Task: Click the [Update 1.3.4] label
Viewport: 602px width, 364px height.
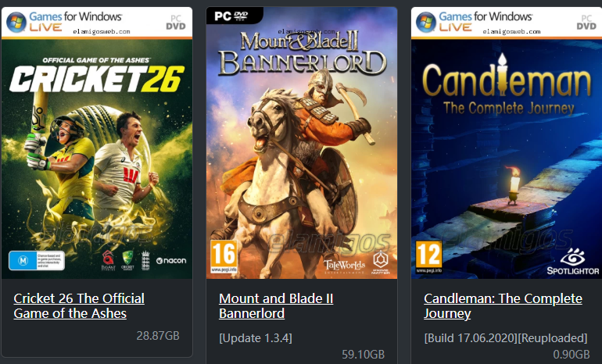Action: (x=256, y=338)
